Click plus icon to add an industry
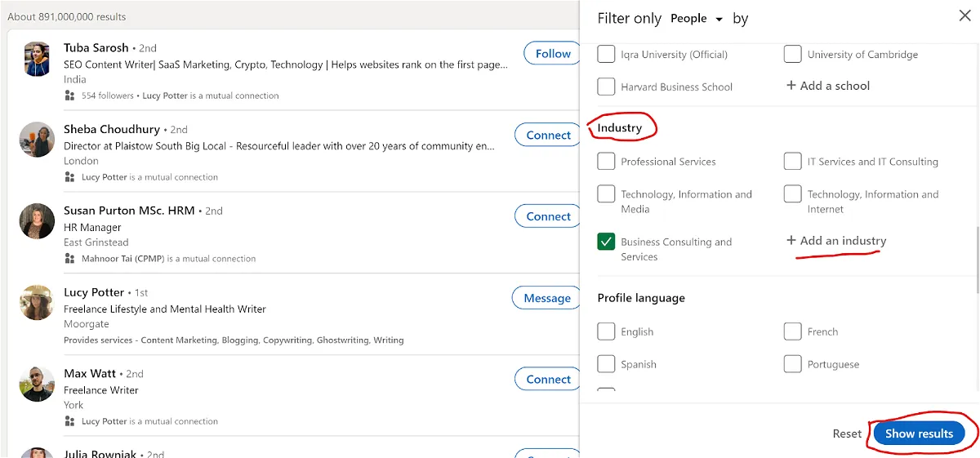The image size is (980, 458). (x=791, y=241)
